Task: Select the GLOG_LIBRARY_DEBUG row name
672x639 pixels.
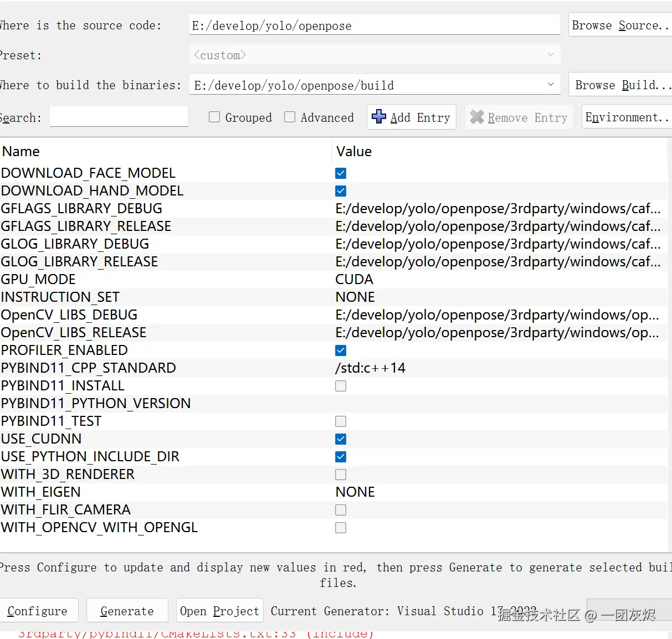Action: tap(75, 244)
